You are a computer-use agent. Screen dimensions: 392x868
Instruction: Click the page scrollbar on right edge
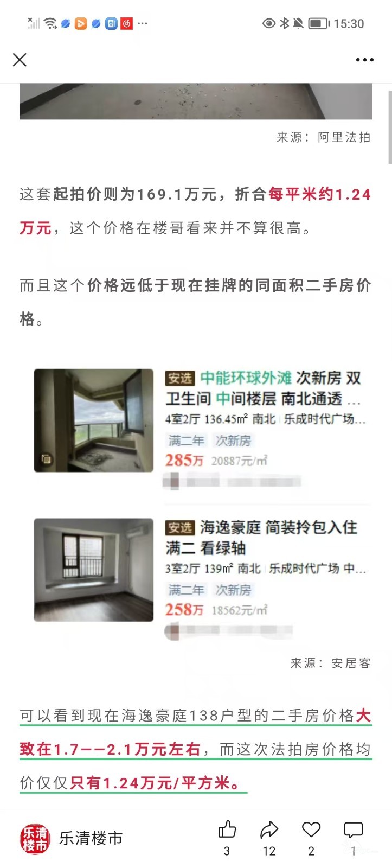(389, 127)
